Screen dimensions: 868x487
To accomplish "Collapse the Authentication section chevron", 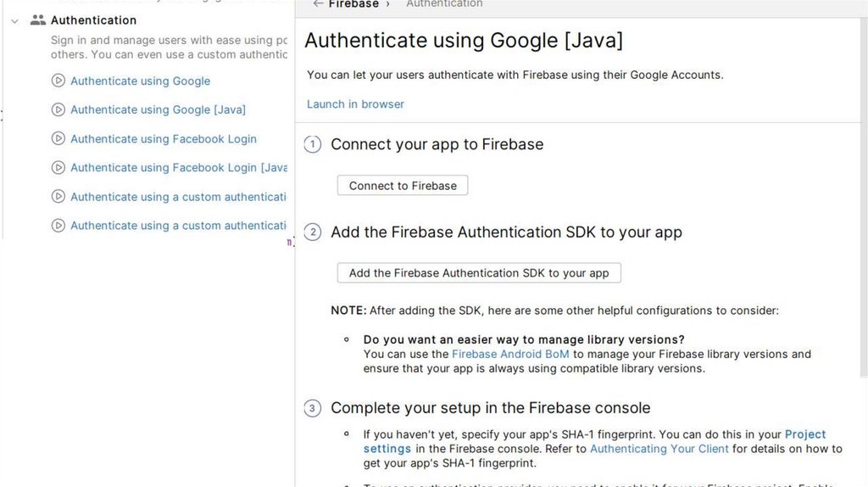I will point(14,20).
